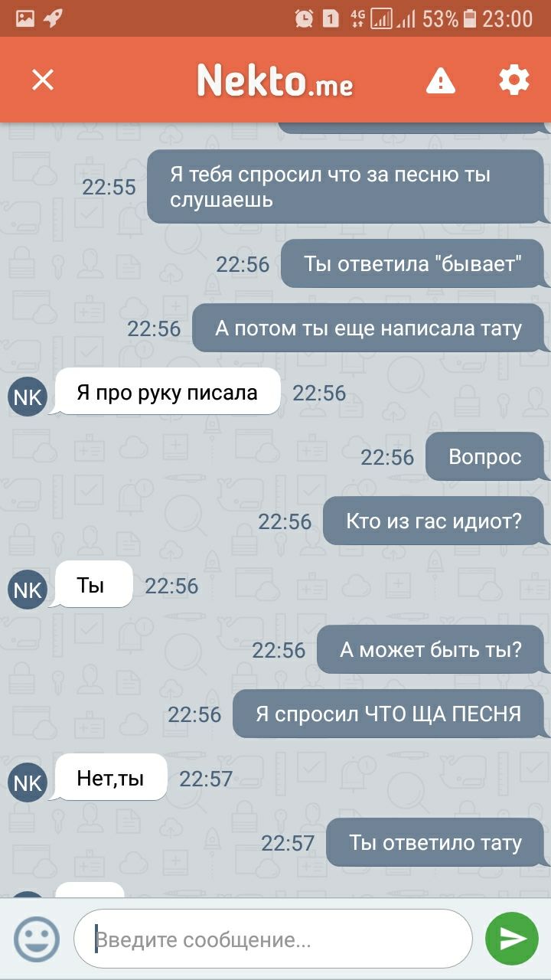The width and height of the screenshot is (551, 980).
Task: Tap the Nekto.me logo title
Action: 275,80
